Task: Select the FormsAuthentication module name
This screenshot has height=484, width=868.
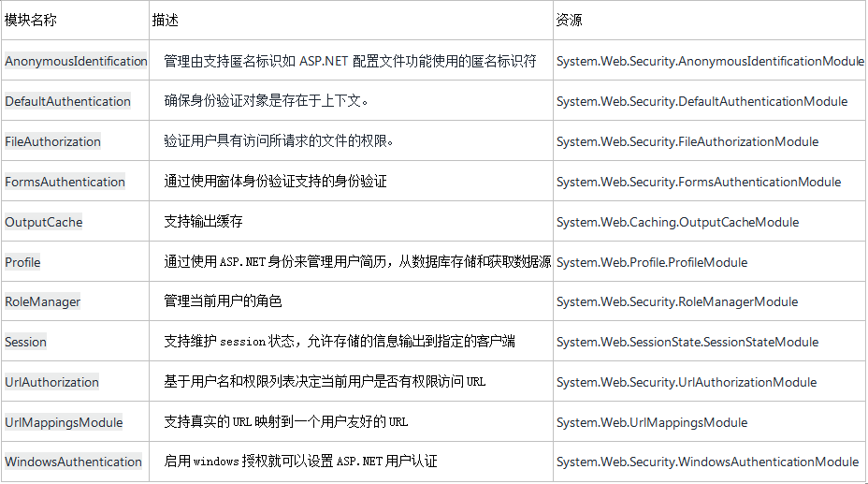Action: [x=65, y=182]
